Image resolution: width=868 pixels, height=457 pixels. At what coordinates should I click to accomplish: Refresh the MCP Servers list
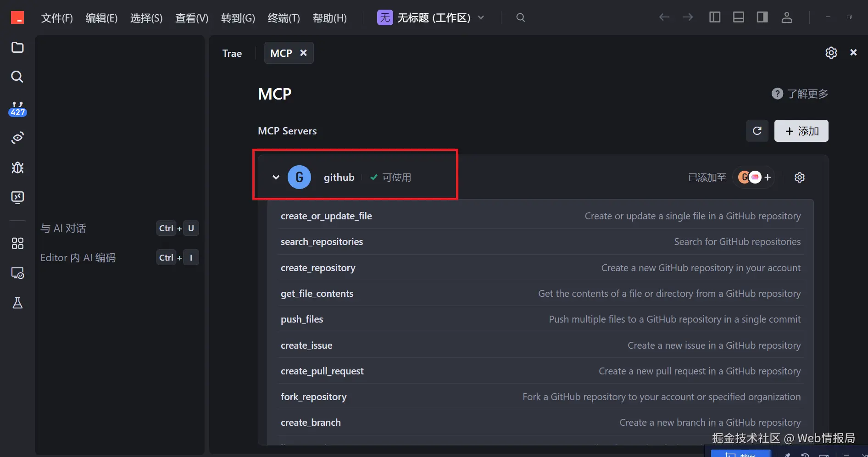(x=757, y=131)
